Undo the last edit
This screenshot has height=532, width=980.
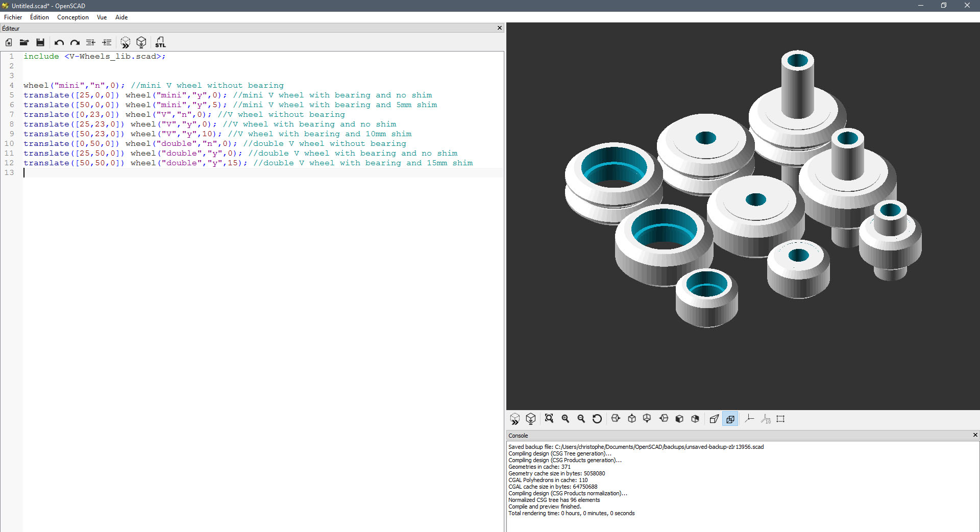pyautogui.click(x=59, y=42)
